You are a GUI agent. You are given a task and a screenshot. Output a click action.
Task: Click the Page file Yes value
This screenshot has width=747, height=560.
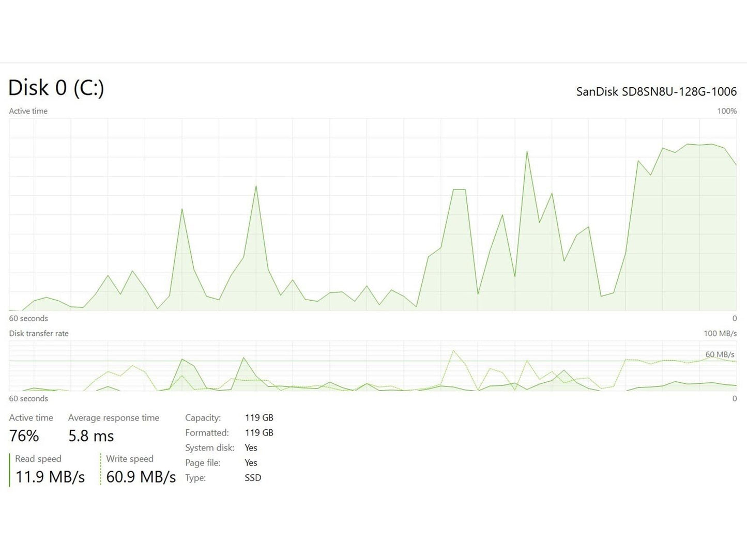click(x=251, y=463)
